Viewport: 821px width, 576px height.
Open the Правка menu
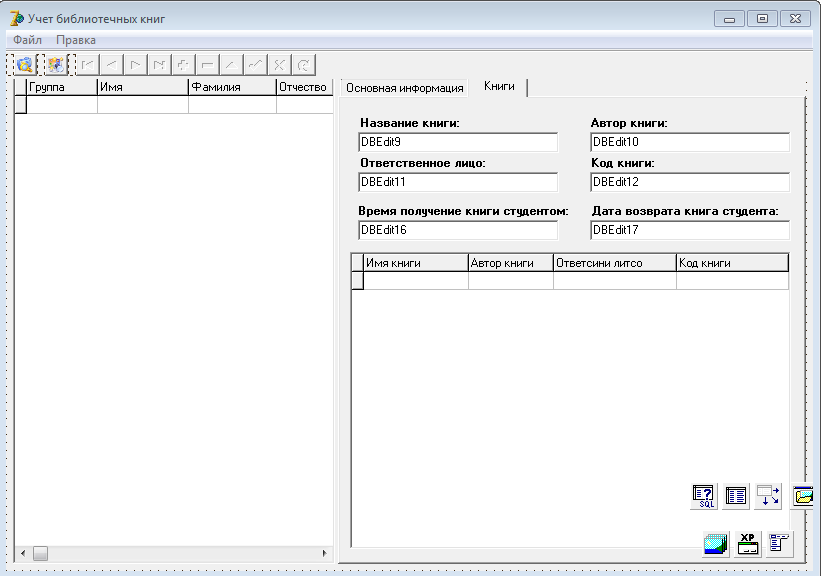click(x=76, y=40)
